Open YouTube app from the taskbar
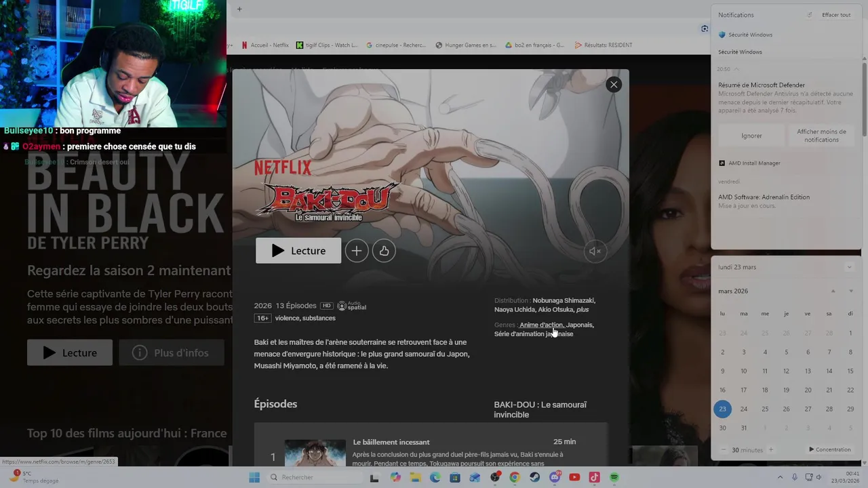Image resolution: width=868 pixels, height=488 pixels. tap(574, 477)
